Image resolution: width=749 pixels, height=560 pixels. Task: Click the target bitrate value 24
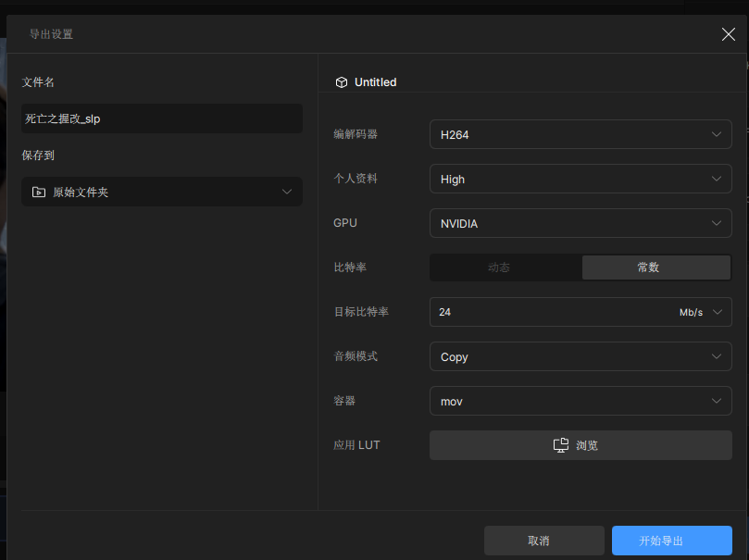pyautogui.click(x=444, y=312)
